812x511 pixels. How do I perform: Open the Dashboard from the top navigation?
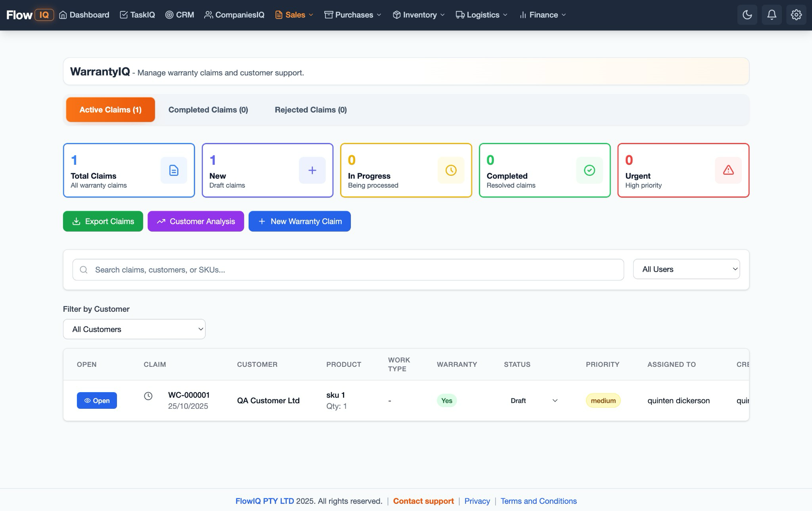(84, 15)
